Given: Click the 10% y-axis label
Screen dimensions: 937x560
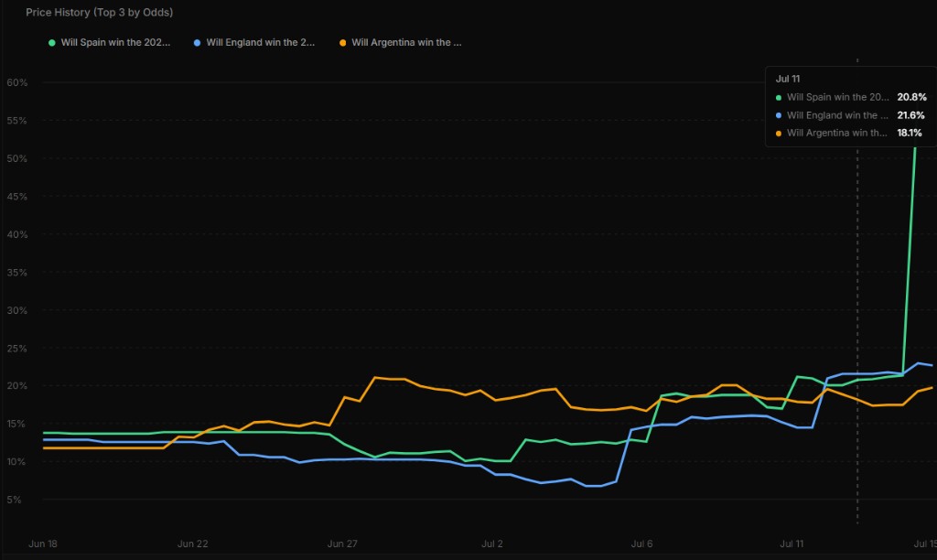Looking at the screenshot, I should [x=17, y=461].
